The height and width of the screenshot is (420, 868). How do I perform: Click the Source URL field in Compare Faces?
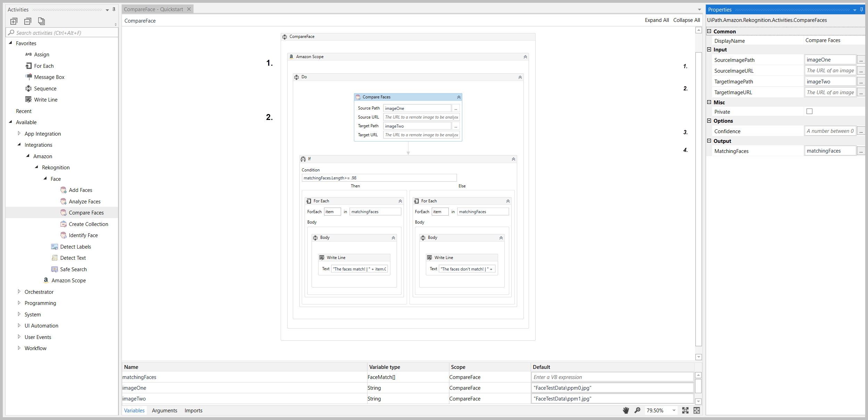tap(421, 117)
